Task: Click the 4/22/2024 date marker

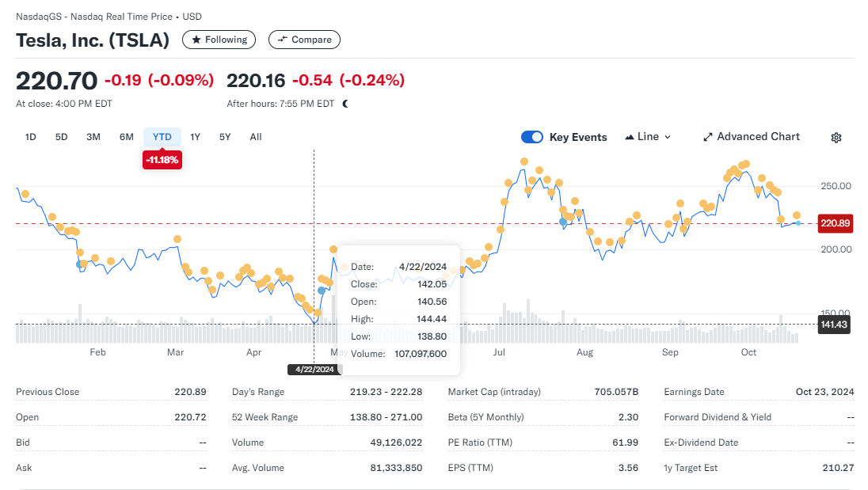Action: click(314, 370)
